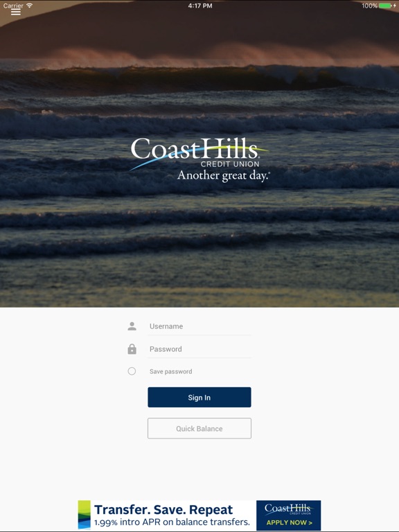Click the green-blue stripe on the ad's left edge
Viewport: 399px width, 532px height.
pyautogui.click(x=84, y=515)
